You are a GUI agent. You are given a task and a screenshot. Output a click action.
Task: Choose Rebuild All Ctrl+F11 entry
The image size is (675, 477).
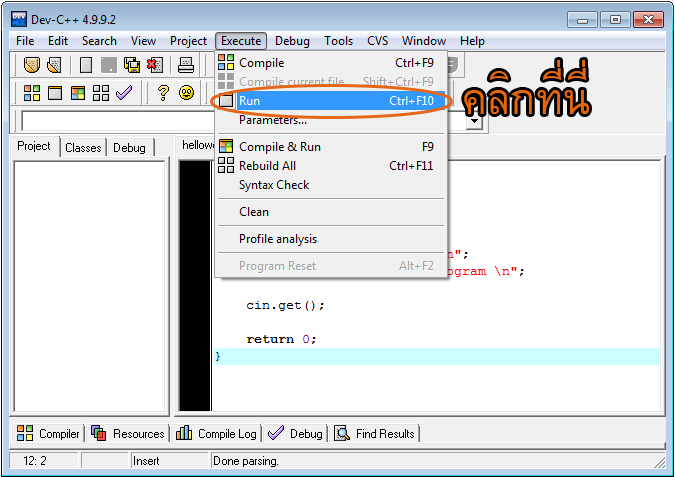pyautogui.click(x=331, y=166)
